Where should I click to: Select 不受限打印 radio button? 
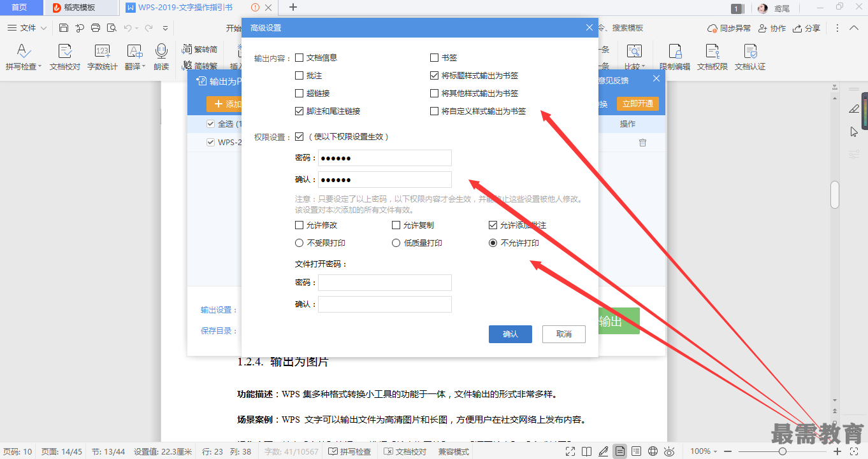coord(299,243)
